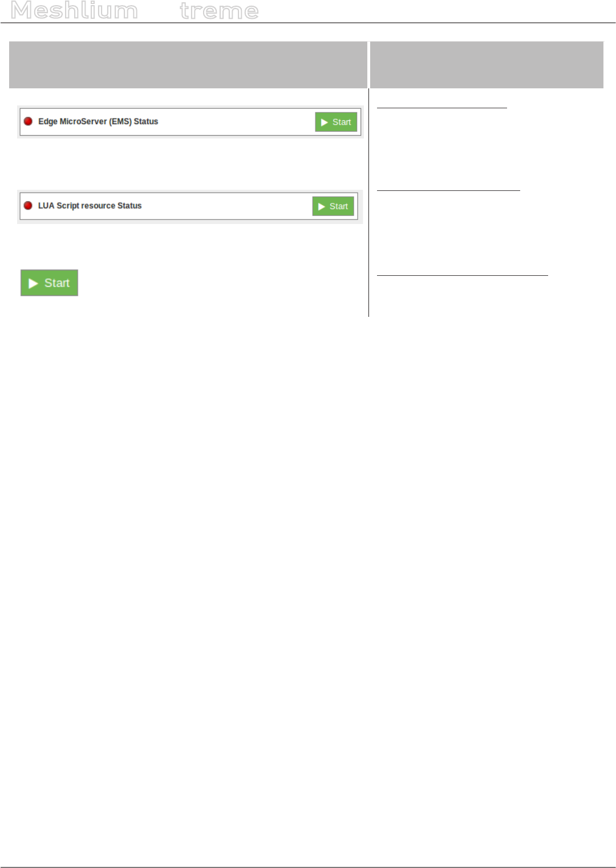Click the wide gray header bar on the left

click(188, 64)
